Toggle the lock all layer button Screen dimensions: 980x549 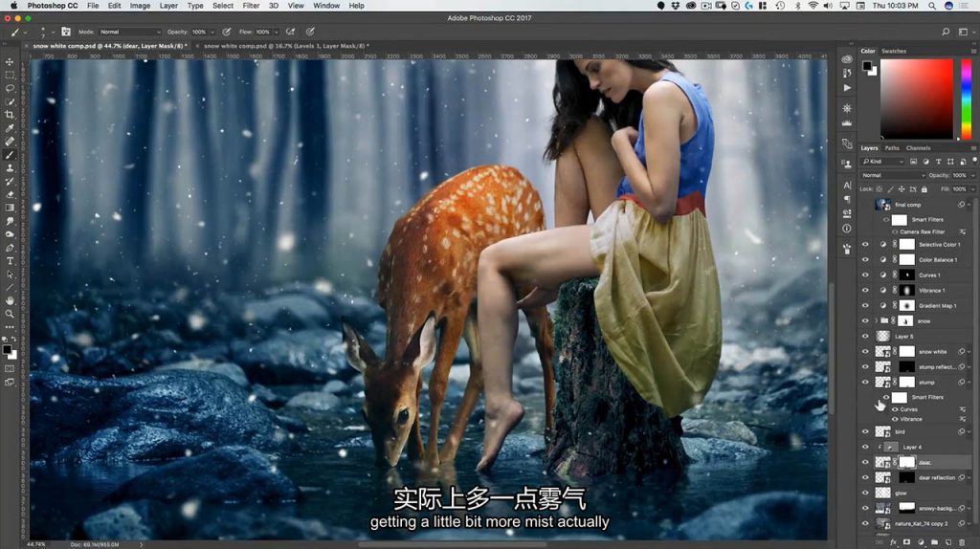point(924,188)
